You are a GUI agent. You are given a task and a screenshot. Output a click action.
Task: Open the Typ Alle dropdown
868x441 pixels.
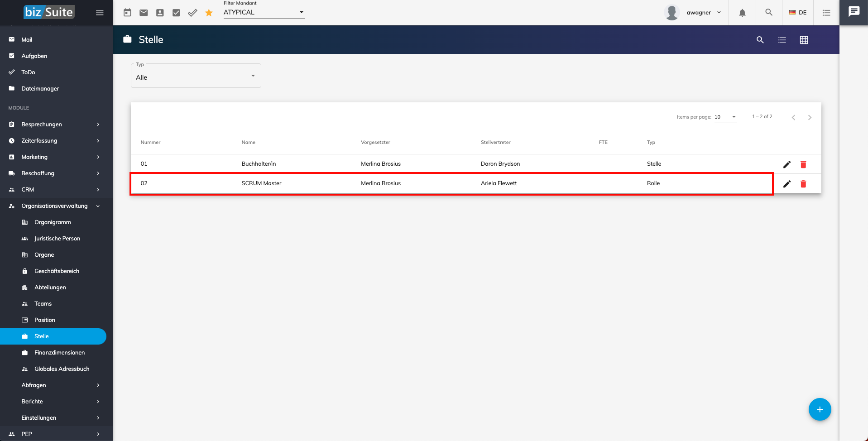click(x=196, y=76)
